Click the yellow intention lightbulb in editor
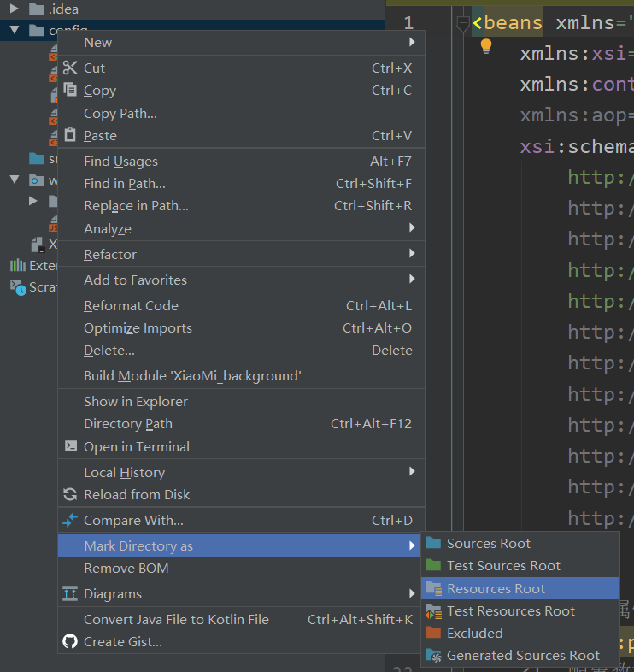This screenshot has width=634, height=672. [x=486, y=46]
